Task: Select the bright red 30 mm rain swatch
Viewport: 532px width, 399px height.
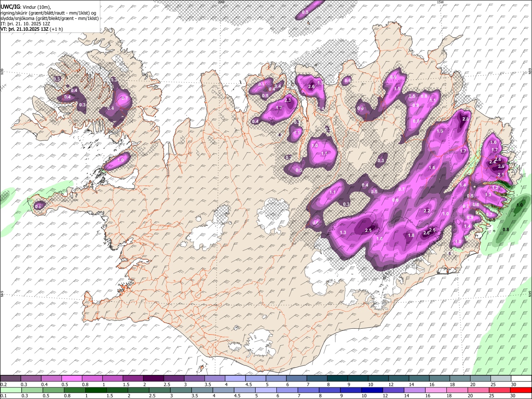Action: tap(520, 390)
